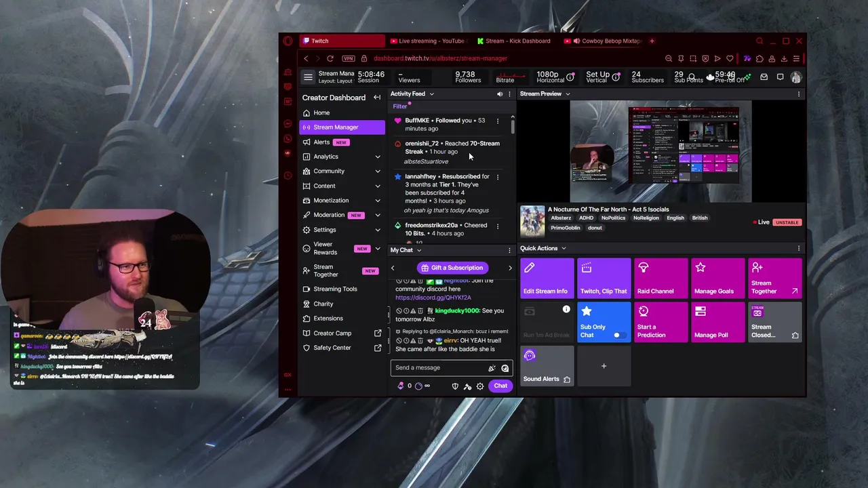Open chat settings gear icon
Image resolution: width=868 pixels, height=488 pixels.
coord(480,386)
